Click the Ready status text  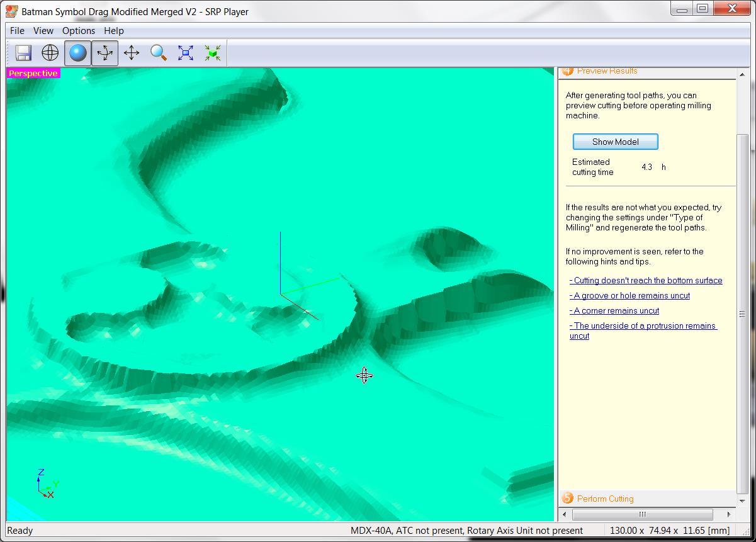[20, 531]
